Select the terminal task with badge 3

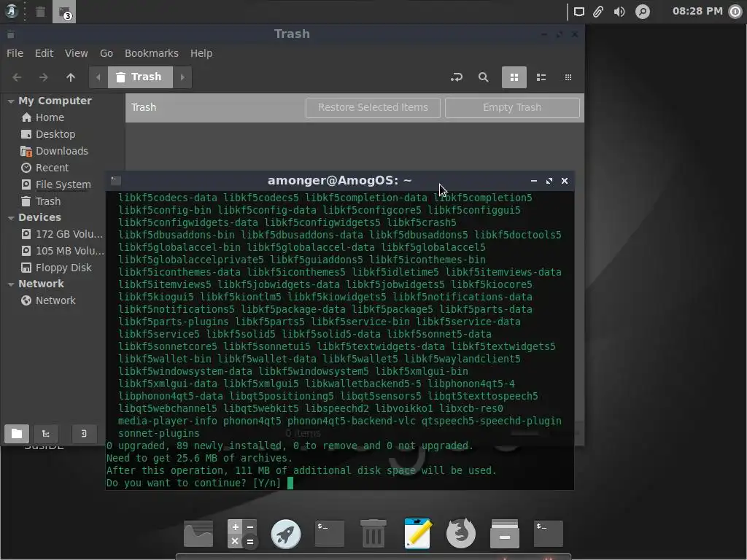pyautogui.click(x=64, y=12)
